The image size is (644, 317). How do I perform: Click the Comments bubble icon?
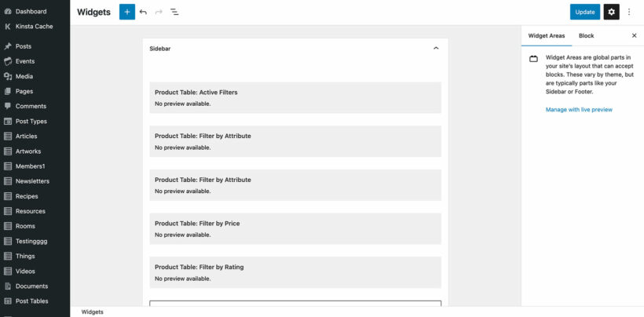click(x=7, y=106)
